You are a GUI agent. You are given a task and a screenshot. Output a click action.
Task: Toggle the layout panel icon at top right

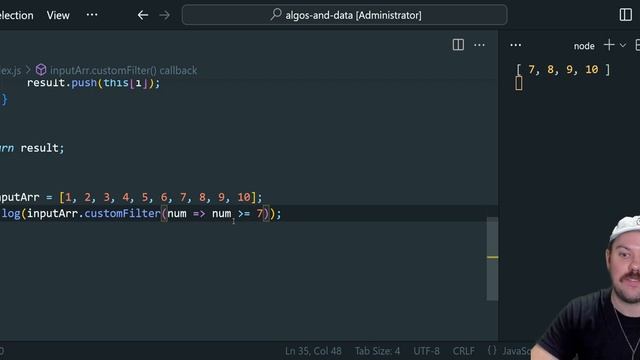coord(625,15)
